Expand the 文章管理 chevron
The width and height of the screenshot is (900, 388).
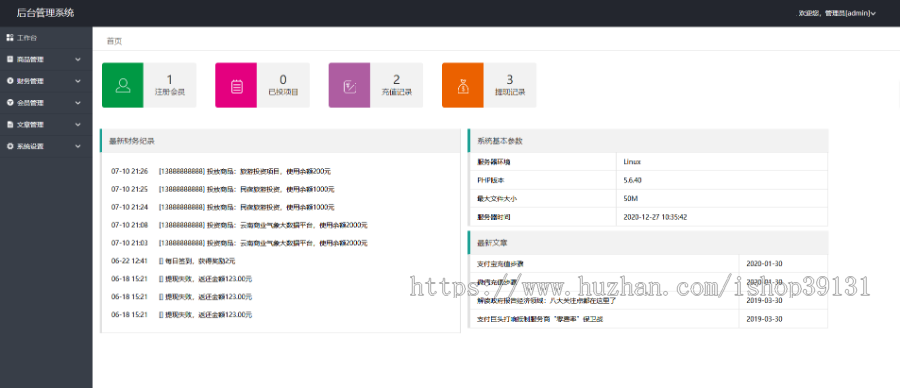[x=78, y=125]
